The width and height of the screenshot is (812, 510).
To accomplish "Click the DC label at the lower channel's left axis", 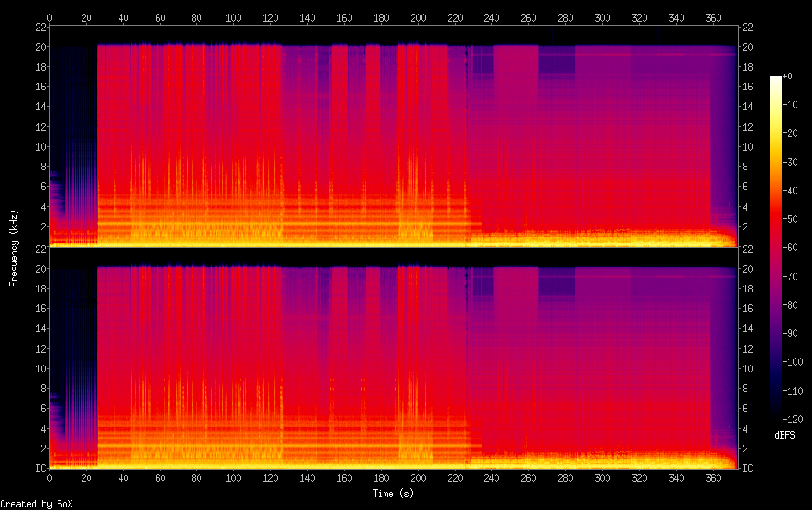I will click(x=40, y=469).
